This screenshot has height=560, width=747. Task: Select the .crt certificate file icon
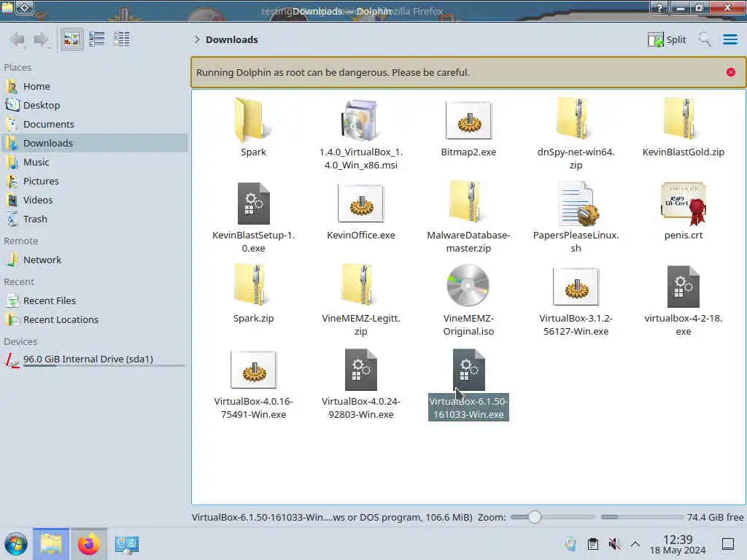point(683,204)
